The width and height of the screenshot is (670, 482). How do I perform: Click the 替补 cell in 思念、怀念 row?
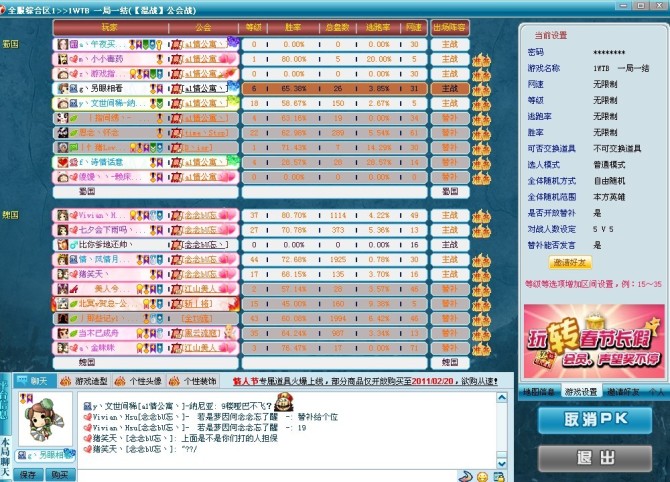coord(450,133)
